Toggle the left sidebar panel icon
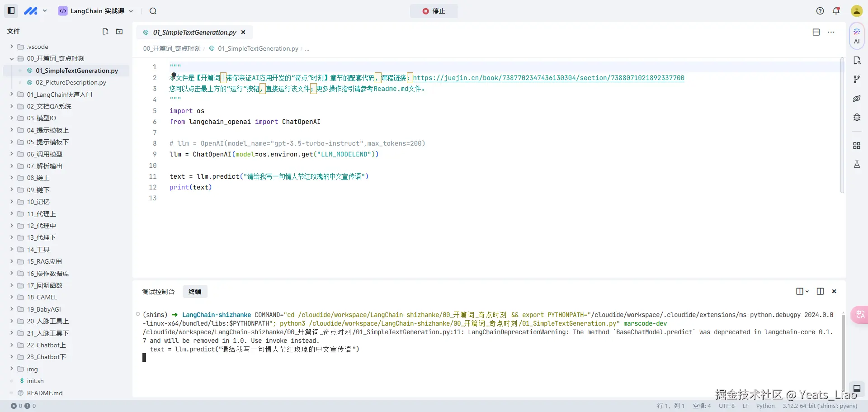868x412 pixels. [x=11, y=11]
